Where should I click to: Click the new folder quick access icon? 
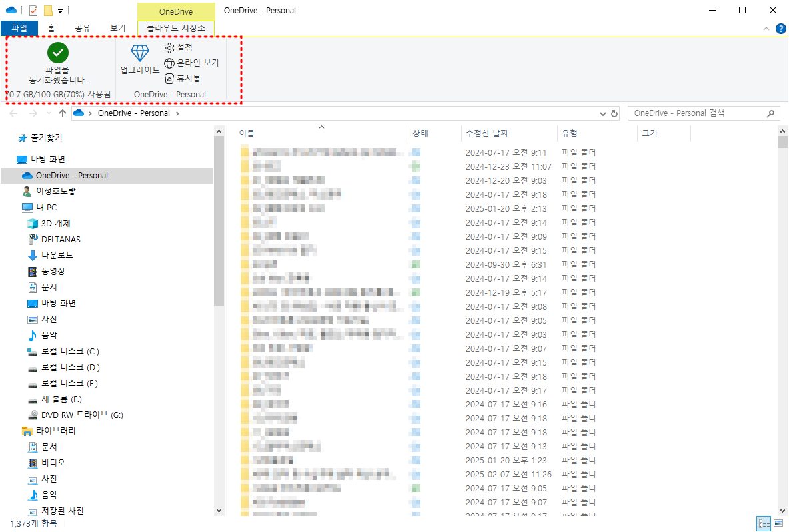(x=48, y=10)
